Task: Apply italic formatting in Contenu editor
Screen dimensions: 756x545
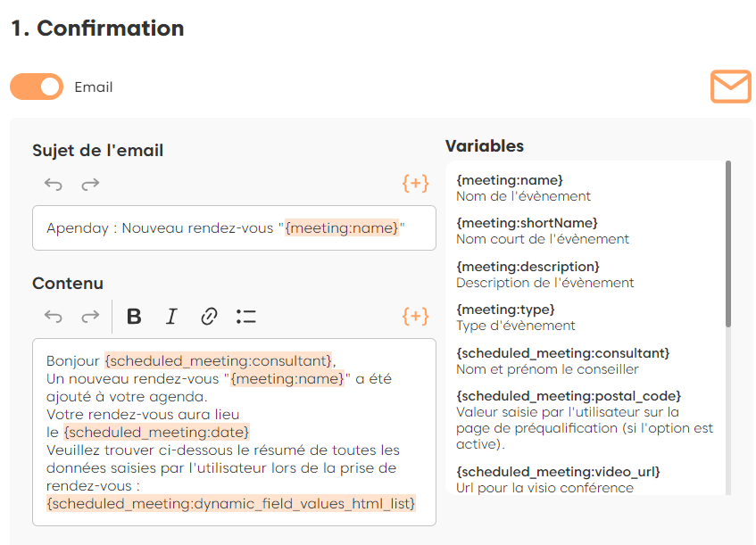Action: click(171, 317)
